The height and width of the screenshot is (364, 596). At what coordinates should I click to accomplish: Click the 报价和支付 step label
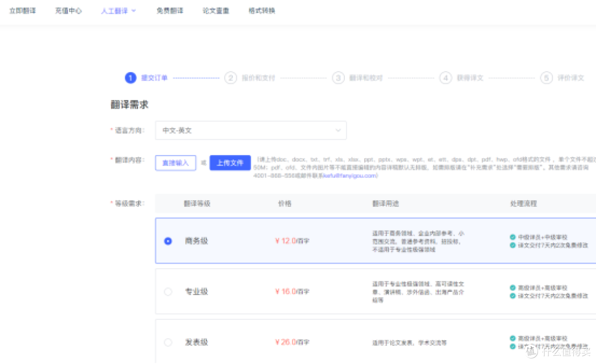coord(258,78)
